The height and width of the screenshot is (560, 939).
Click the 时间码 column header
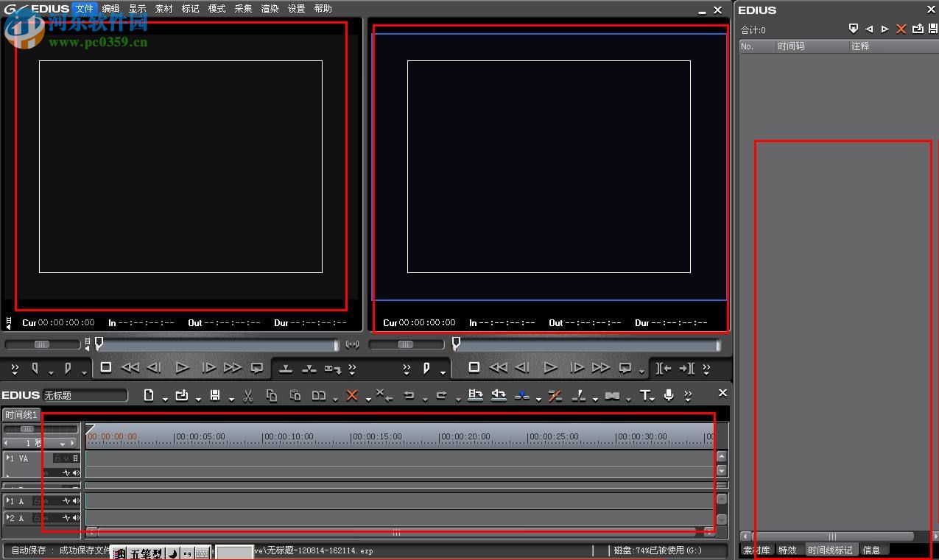coord(791,46)
